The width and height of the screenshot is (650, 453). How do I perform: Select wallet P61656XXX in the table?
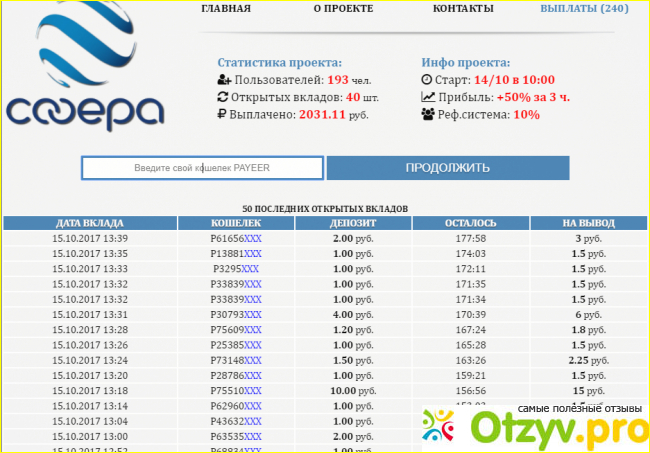point(236,239)
